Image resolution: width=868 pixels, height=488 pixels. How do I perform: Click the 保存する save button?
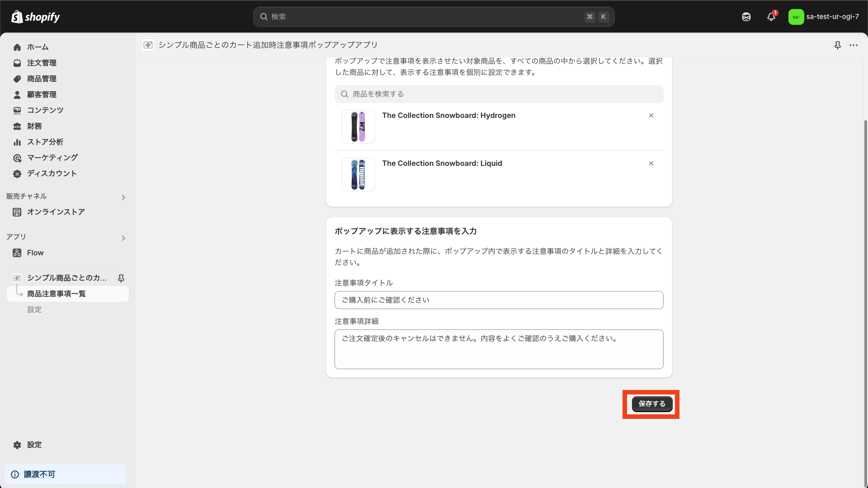tap(651, 404)
